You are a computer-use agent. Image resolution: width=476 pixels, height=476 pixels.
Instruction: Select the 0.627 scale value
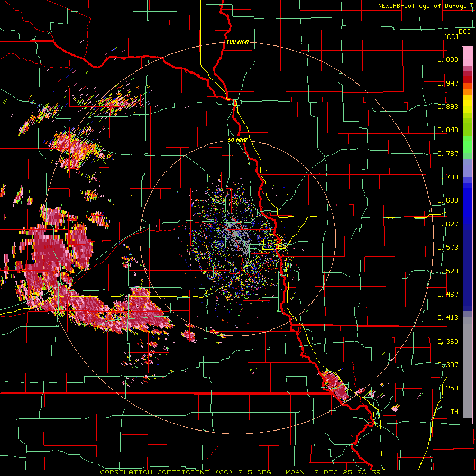[448, 224]
